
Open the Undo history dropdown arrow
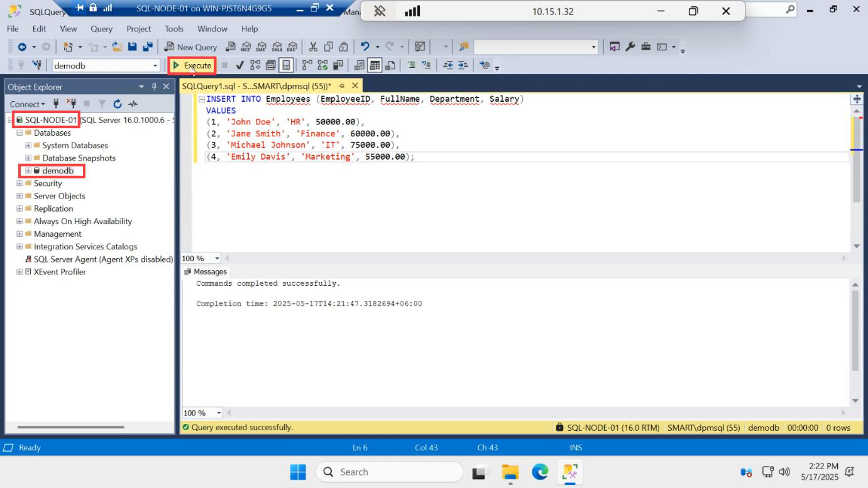tap(377, 46)
